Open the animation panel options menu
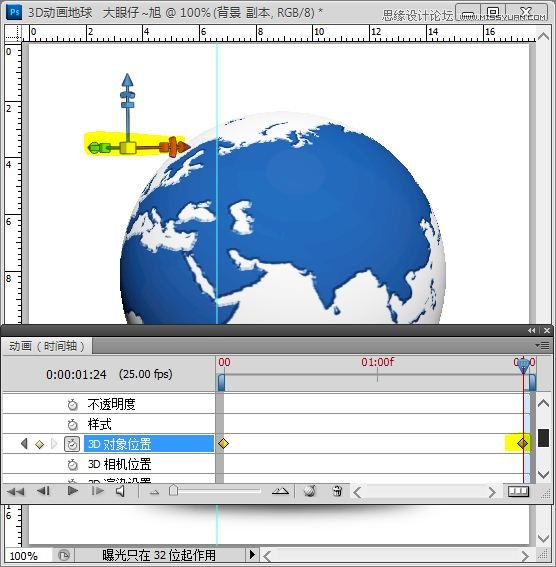Image resolution: width=556 pixels, height=567 pixels. [x=542, y=346]
